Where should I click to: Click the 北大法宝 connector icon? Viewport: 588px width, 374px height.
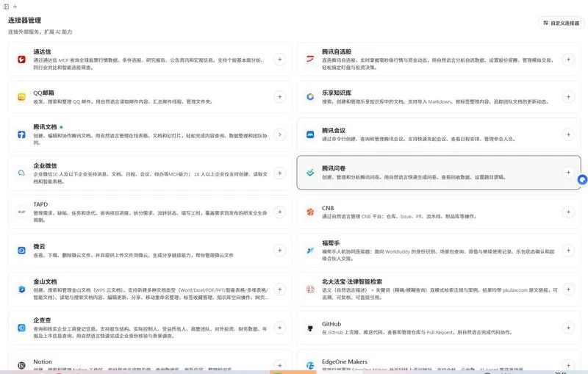pos(310,290)
